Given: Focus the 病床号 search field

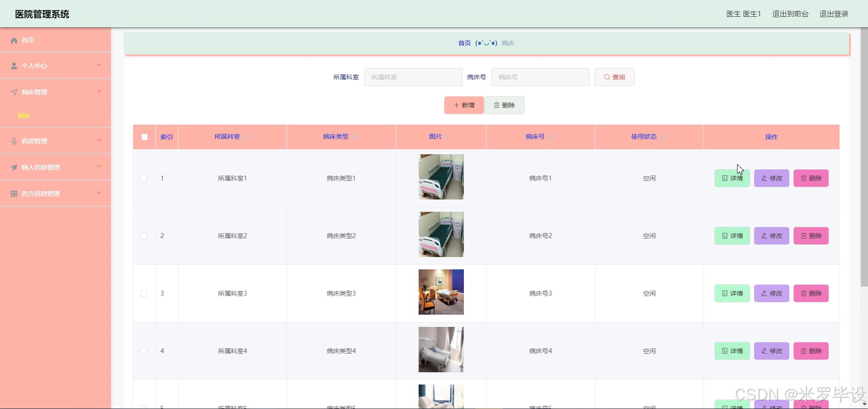Looking at the screenshot, I should pos(540,77).
